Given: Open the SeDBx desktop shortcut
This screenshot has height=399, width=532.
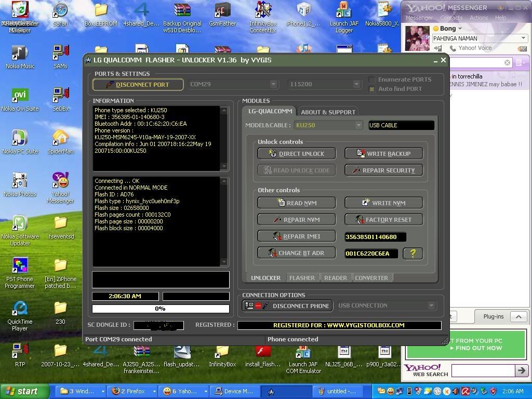Looking at the screenshot, I should click(x=60, y=100).
